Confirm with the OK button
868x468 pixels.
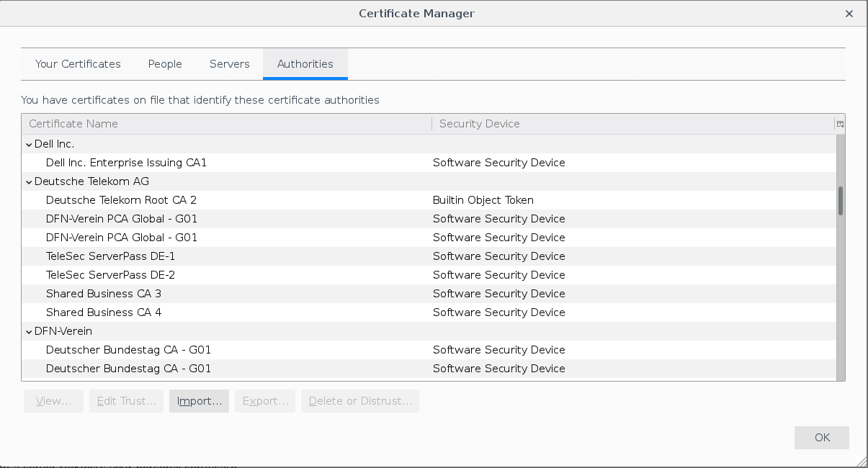coord(822,438)
